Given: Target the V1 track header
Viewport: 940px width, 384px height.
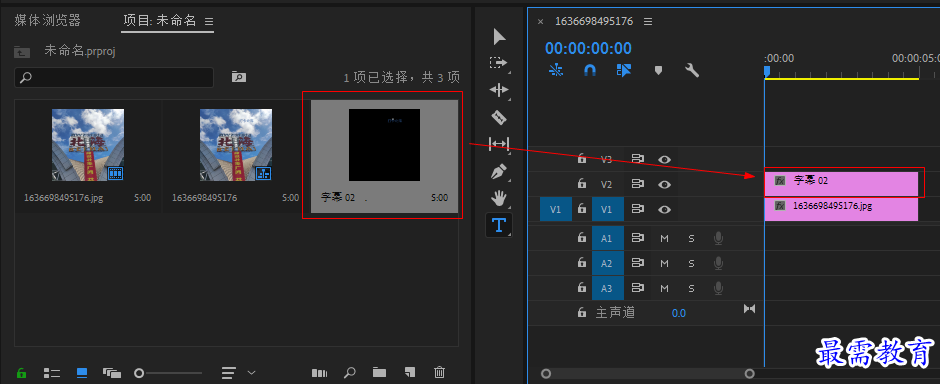Looking at the screenshot, I should [607, 209].
